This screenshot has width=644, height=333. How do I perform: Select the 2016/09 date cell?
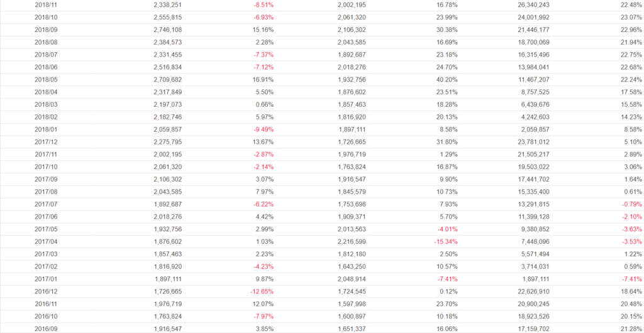point(45,329)
